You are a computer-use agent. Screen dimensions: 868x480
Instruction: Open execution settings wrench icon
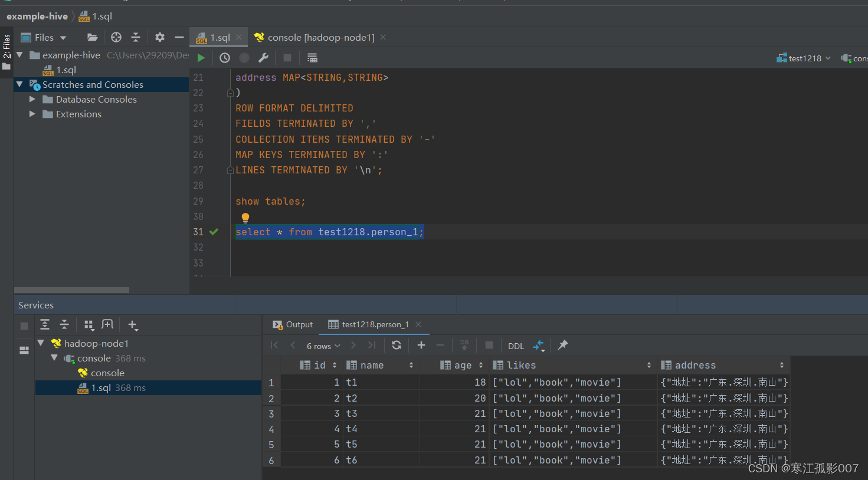click(x=263, y=58)
